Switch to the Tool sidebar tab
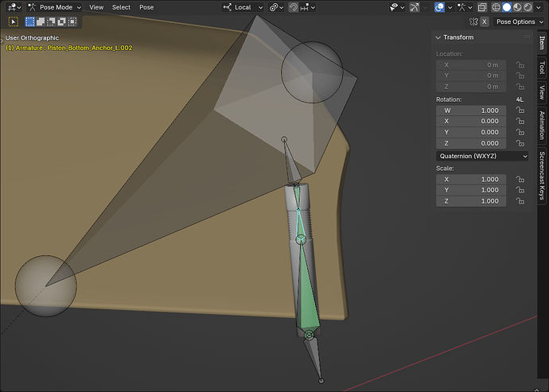 tap(542, 68)
